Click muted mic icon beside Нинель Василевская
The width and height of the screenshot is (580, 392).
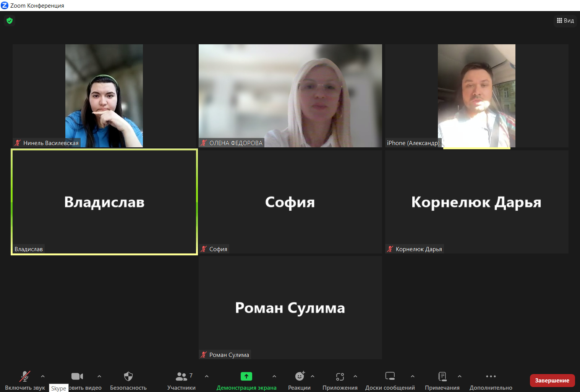pyautogui.click(x=18, y=143)
